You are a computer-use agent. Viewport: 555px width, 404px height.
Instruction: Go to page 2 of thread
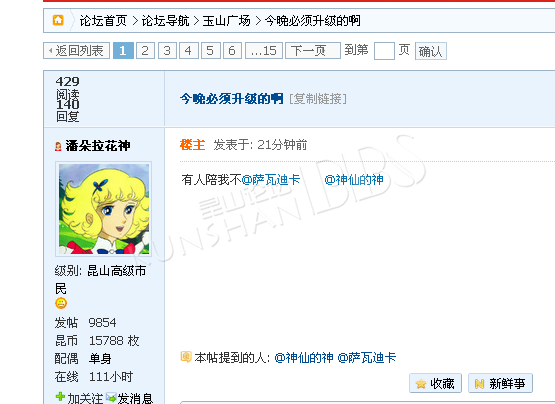(x=145, y=51)
